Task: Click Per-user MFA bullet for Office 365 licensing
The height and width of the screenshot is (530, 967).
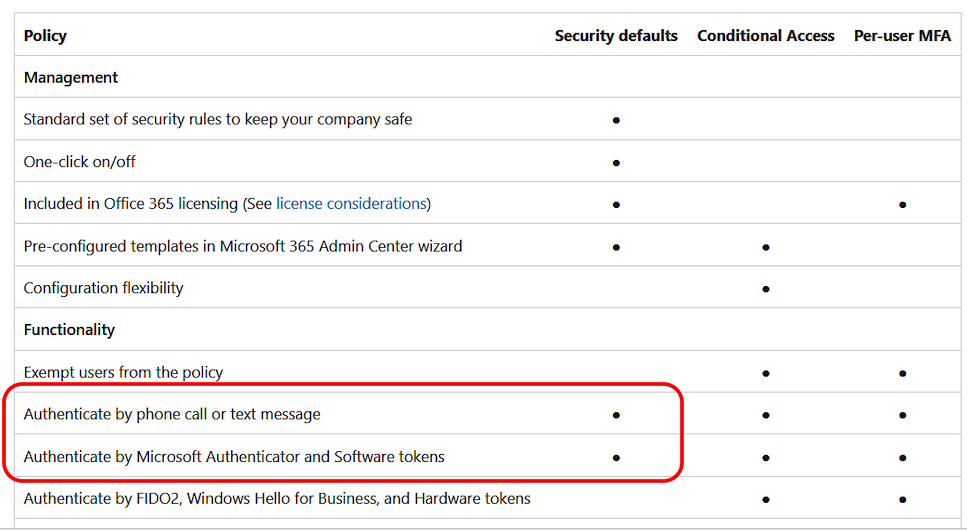Action: tap(902, 205)
